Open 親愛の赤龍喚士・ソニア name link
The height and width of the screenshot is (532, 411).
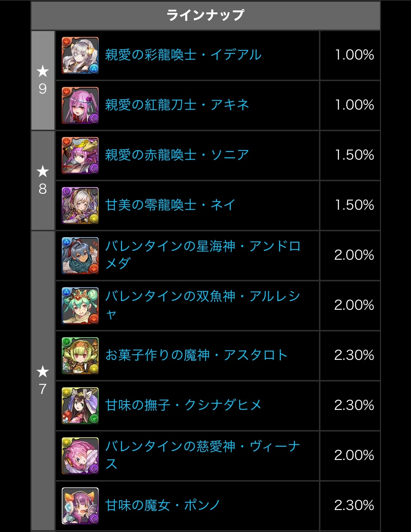[177, 155]
